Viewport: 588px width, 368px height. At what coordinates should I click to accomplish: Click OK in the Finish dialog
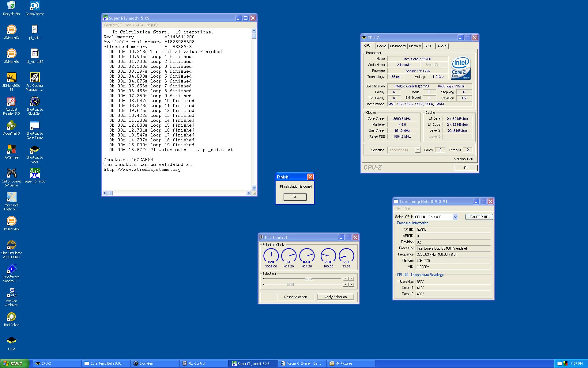click(x=295, y=197)
